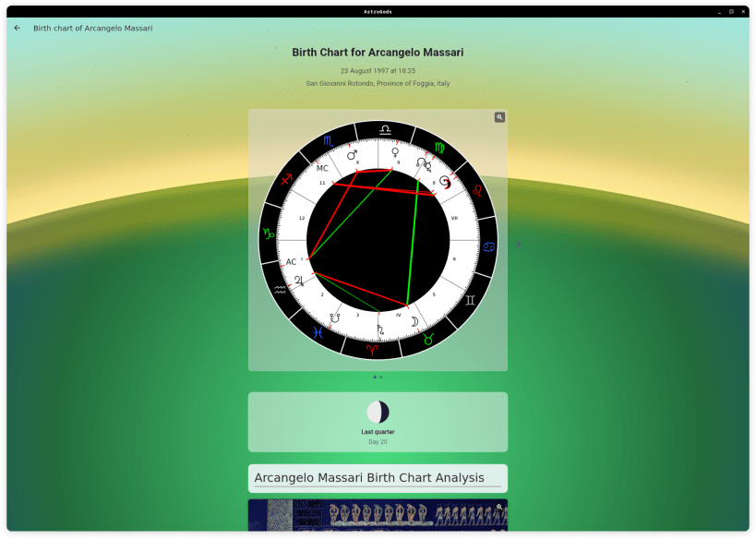Open the Egyptian figures image thumbnail
The height and width of the screenshot is (539, 756).
point(378,515)
